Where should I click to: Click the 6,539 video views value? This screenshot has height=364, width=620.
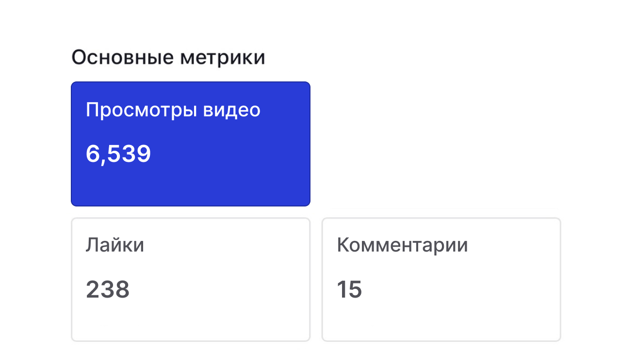click(x=118, y=154)
